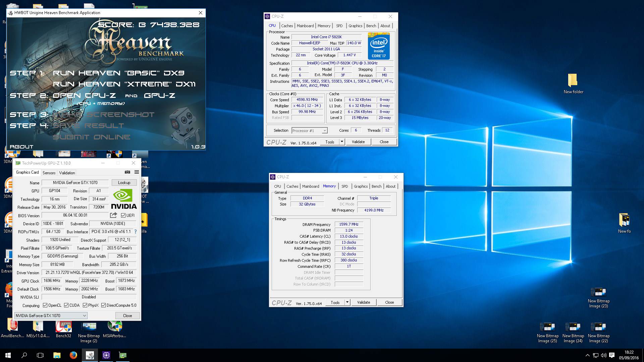The image size is (644, 362).
Task: Open the GPU-Z hamburger menu icon
Action: [x=137, y=172]
